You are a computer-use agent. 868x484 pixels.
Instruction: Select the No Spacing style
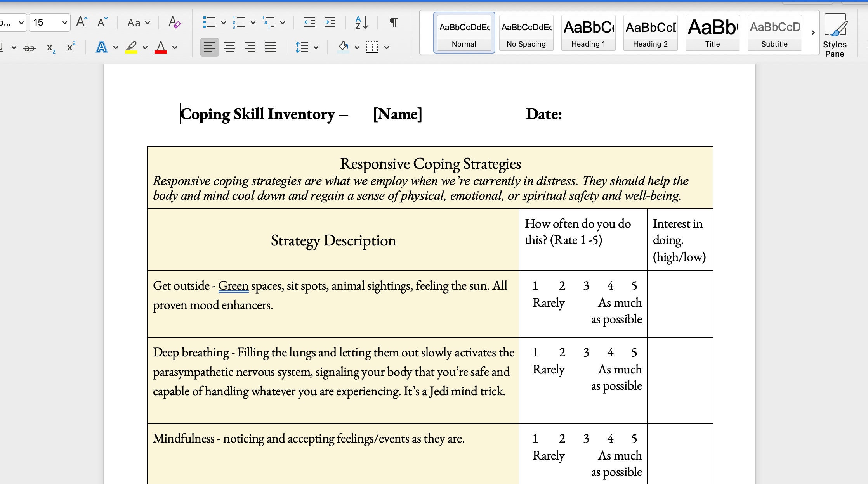click(526, 33)
